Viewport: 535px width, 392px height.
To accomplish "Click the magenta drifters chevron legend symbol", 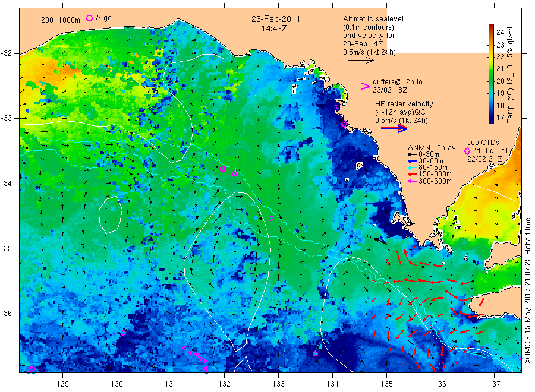I will (x=366, y=86).
